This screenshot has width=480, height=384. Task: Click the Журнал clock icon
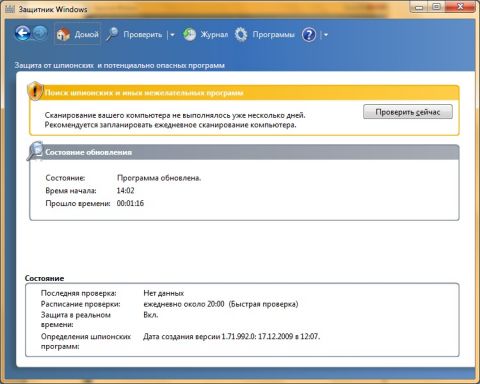[189, 34]
